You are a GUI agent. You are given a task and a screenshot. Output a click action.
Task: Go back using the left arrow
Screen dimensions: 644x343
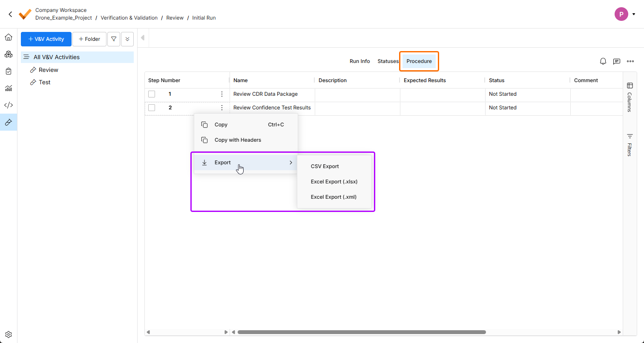point(10,14)
